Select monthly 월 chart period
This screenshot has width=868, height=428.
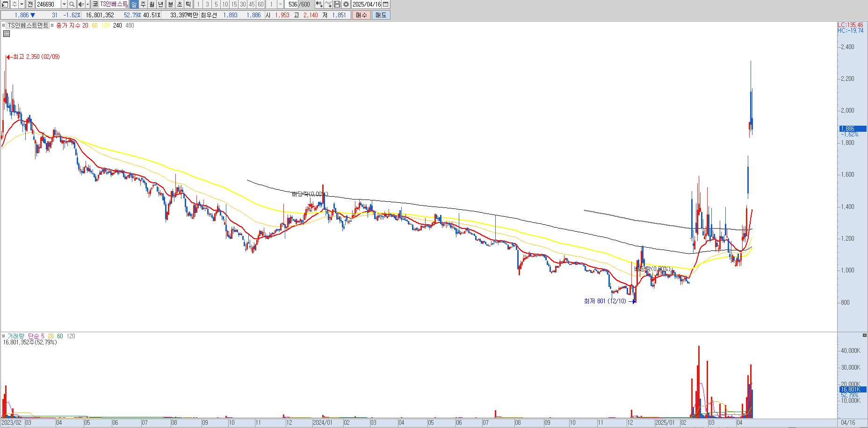point(152,4)
